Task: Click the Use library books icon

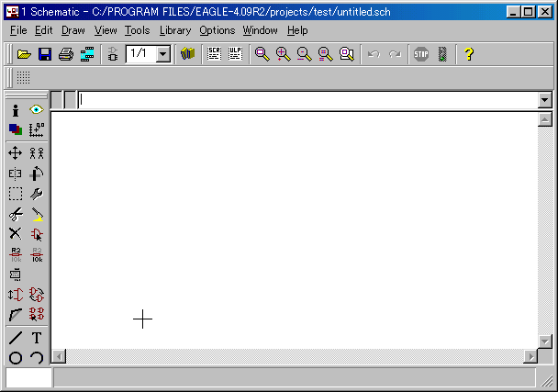Action: [x=187, y=54]
